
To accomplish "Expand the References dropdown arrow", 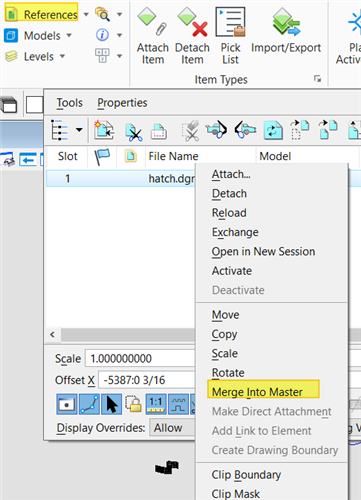I will coord(86,14).
